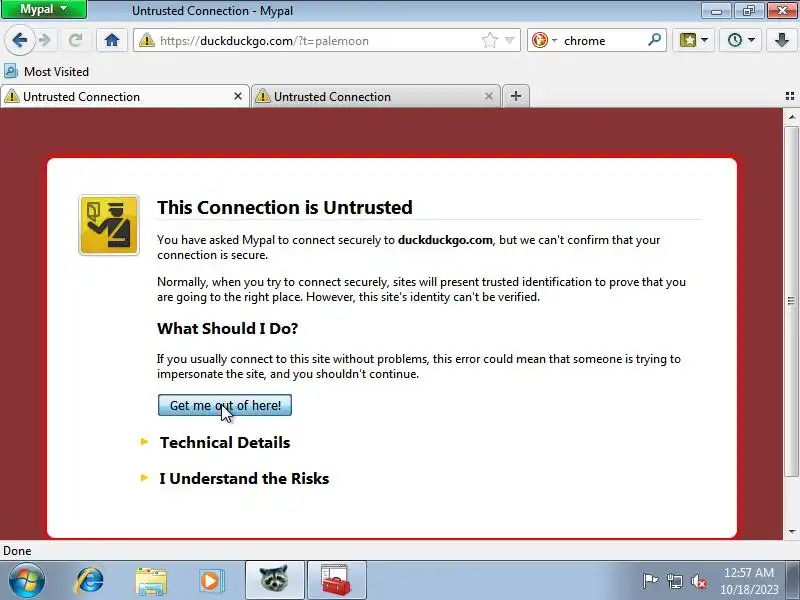Open a new tab with plus button
Viewport: 800px width, 600px height.
pos(516,96)
